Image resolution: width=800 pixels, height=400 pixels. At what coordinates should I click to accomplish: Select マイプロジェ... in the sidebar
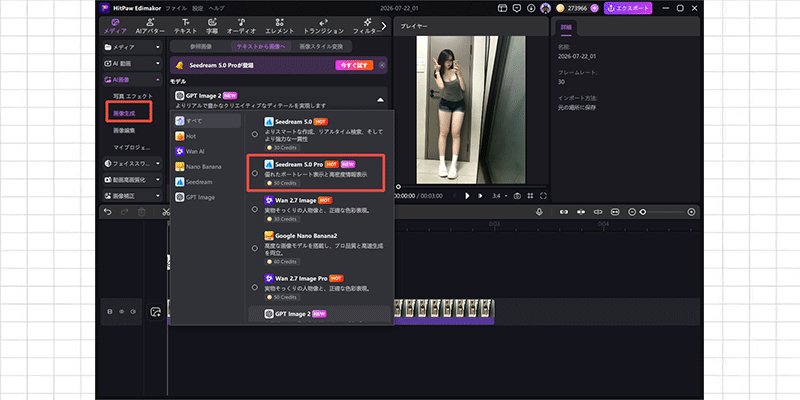point(132,147)
